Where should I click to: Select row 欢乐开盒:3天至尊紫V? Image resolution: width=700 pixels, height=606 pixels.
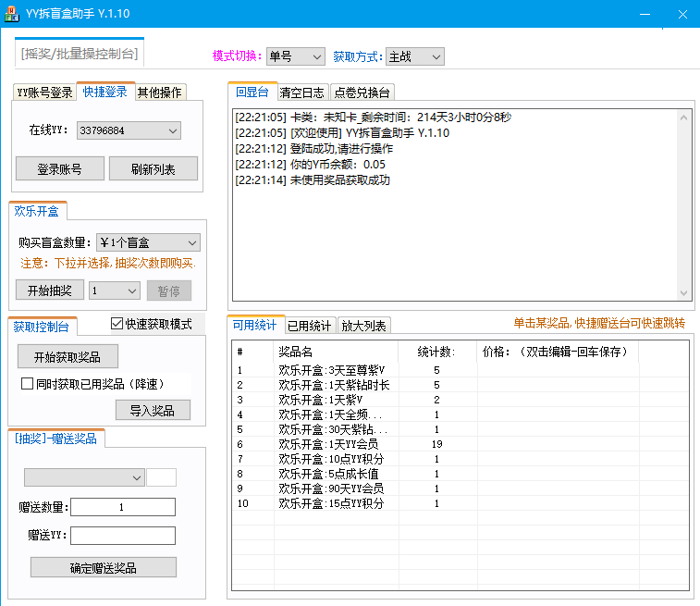click(x=461, y=370)
